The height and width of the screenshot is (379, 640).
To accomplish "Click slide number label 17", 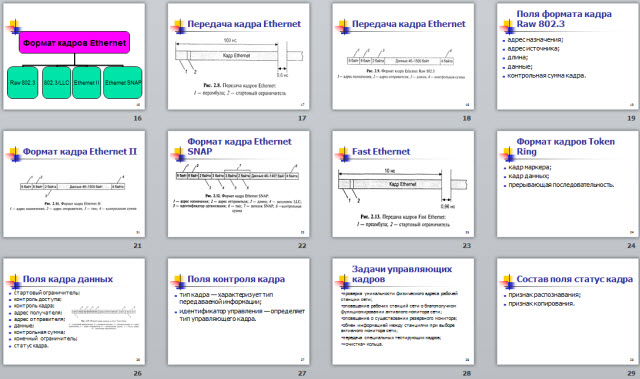I will 302,118.
